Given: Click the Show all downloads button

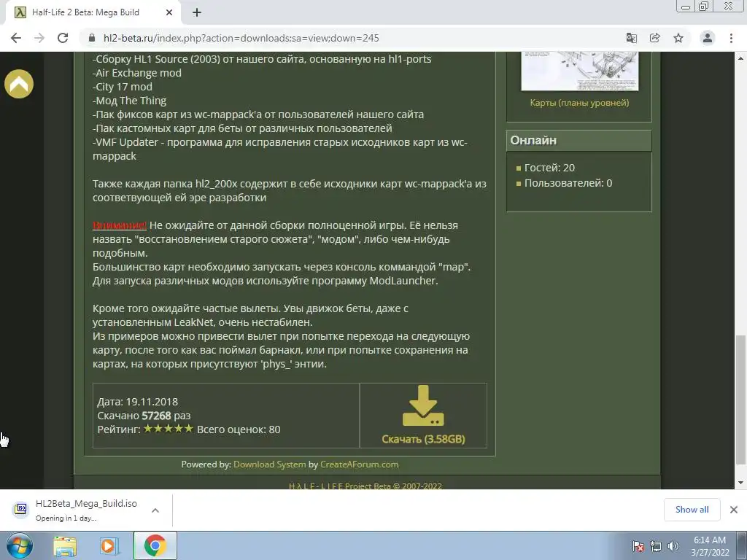Looking at the screenshot, I should [692, 510].
